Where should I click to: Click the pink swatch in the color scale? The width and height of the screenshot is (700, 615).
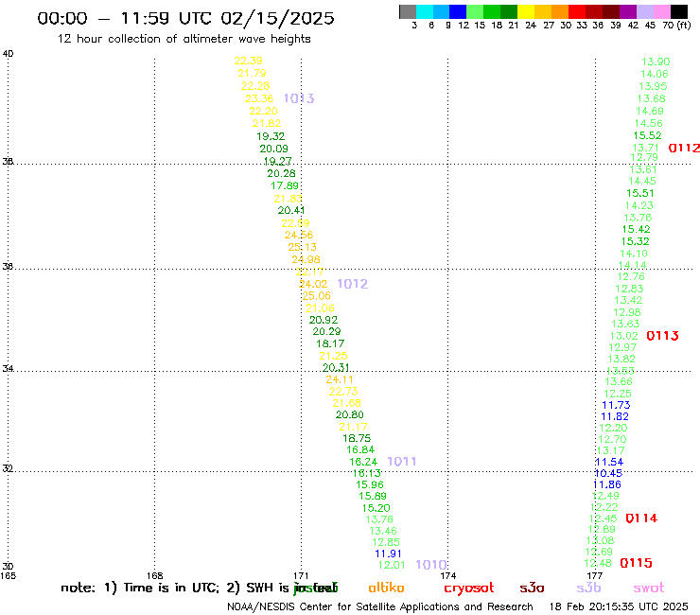(x=661, y=12)
